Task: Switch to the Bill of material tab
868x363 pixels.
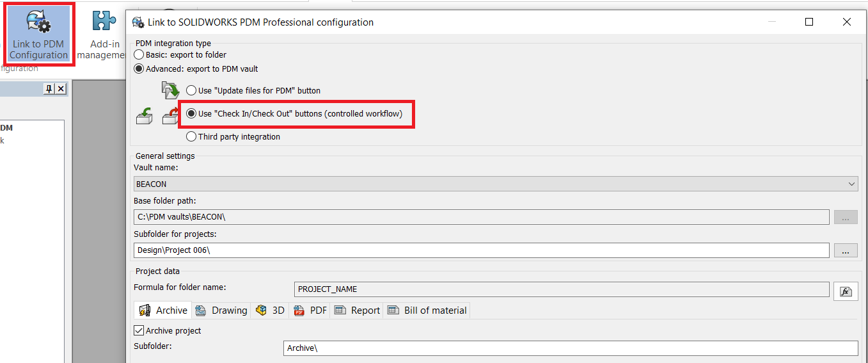Action: [x=427, y=311]
